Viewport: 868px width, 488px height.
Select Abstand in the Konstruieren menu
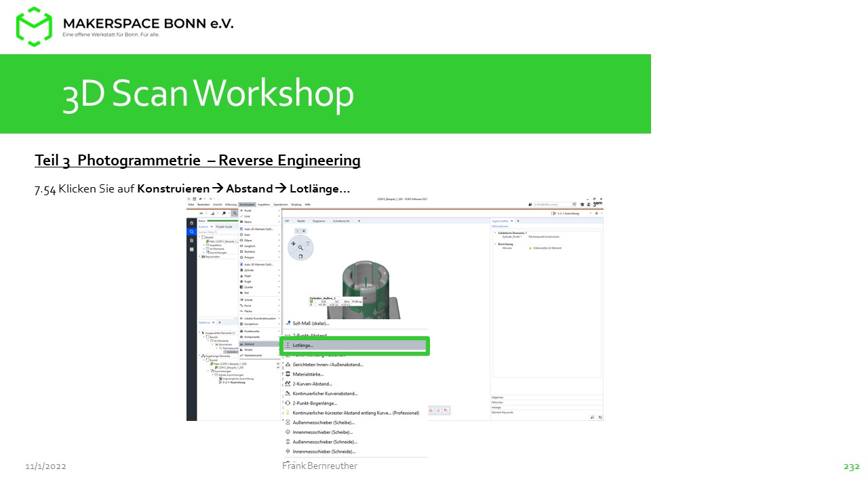coord(260,344)
